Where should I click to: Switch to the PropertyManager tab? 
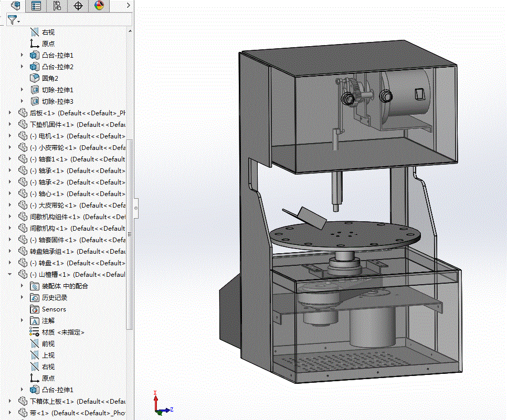click(36, 5)
